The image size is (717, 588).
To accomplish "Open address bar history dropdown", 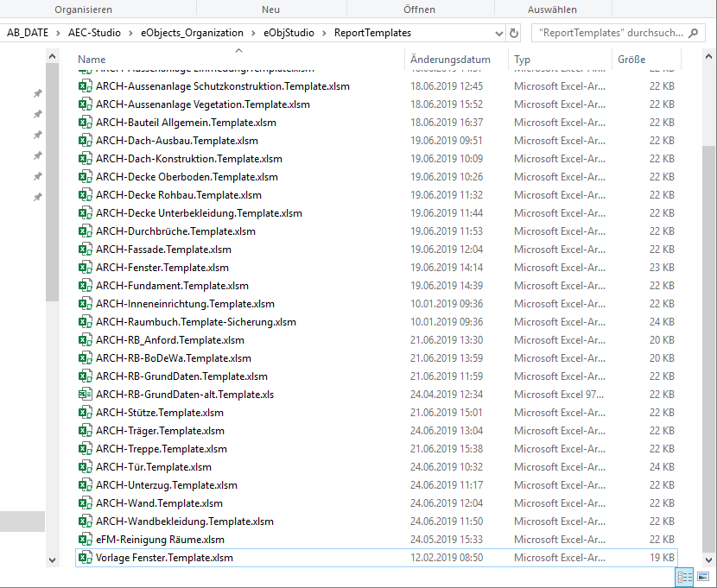I will pyautogui.click(x=499, y=33).
